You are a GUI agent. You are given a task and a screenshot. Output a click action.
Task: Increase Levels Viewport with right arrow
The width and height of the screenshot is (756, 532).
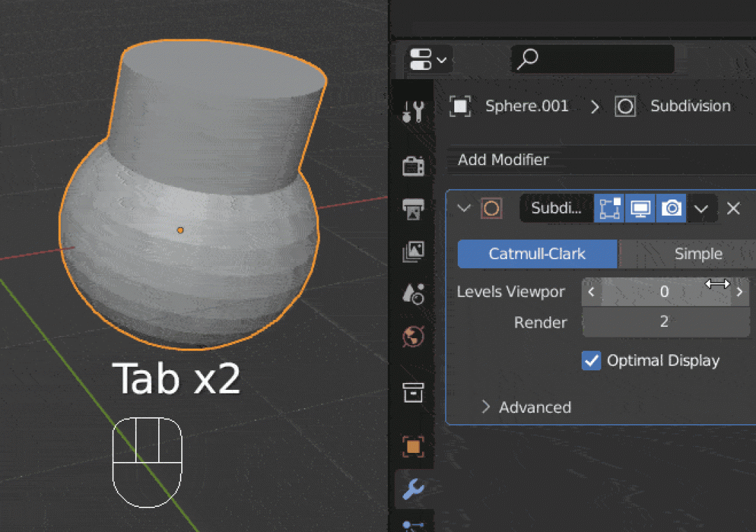pyautogui.click(x=738, y=293)
